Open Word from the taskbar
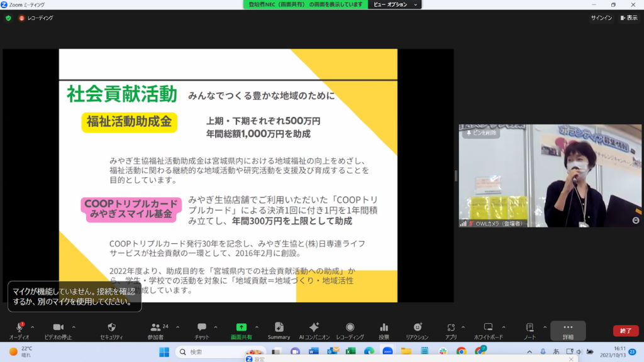 (314, 352)
